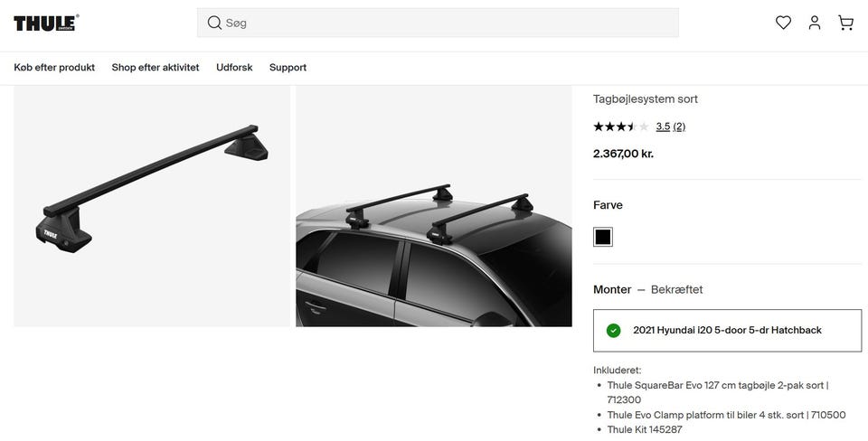The height and width of the screenshot is (441, 868).
Task: Open the Køb efter produkt menu
Action: click(54, 68)
